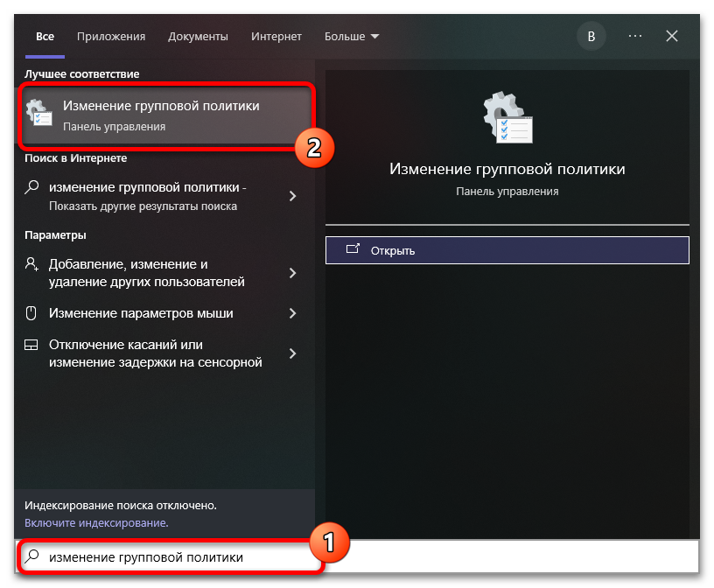Click the touchpad icon in settings list
The height and width of the screenshot is (588, 714).
31,345
